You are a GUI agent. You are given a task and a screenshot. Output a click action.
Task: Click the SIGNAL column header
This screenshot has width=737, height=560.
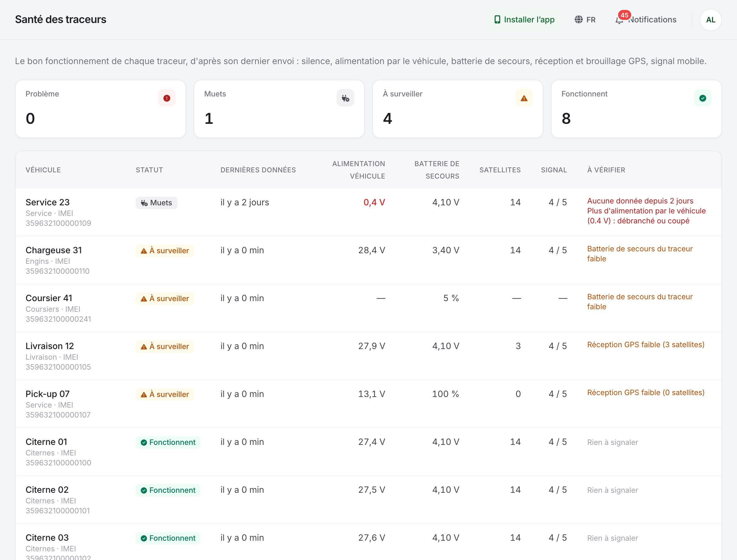pos(554,170)
